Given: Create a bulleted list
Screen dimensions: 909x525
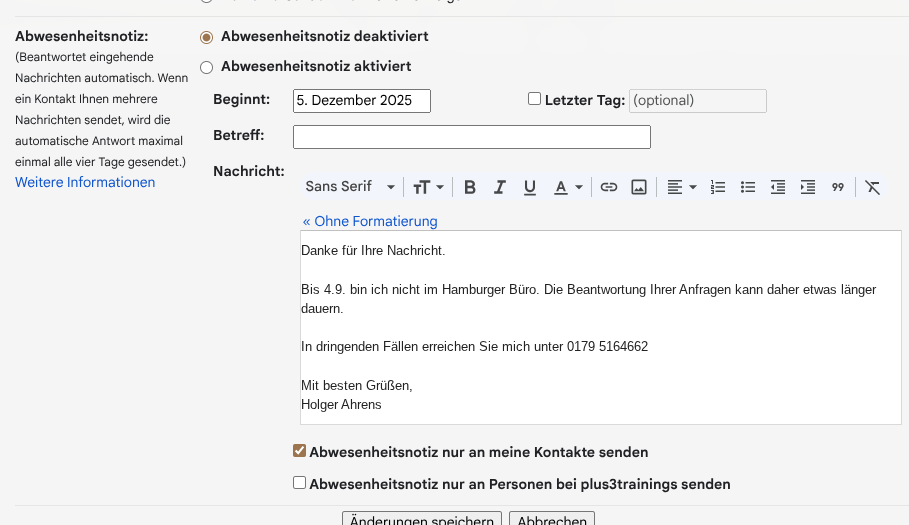Looking at the screenshot, I should pyautogui.click(x=747, y=187).
